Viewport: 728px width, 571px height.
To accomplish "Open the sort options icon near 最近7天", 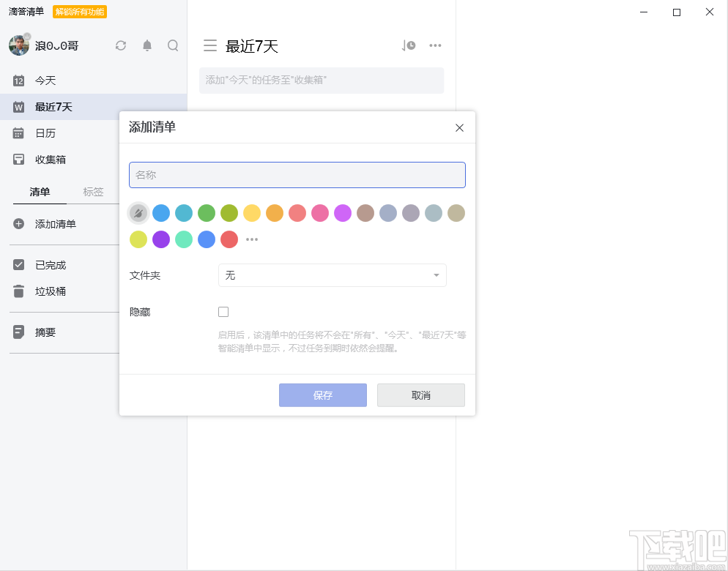I will pyautogui.click(x=407, y=45).
